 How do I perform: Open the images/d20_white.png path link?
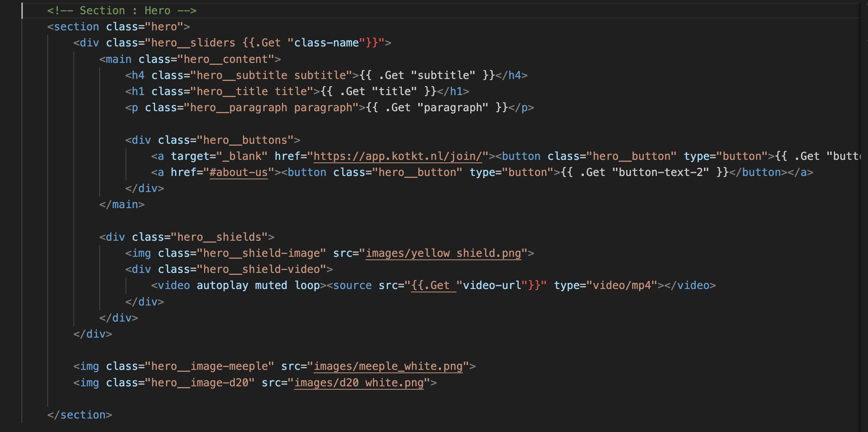[x=359, y=383]
